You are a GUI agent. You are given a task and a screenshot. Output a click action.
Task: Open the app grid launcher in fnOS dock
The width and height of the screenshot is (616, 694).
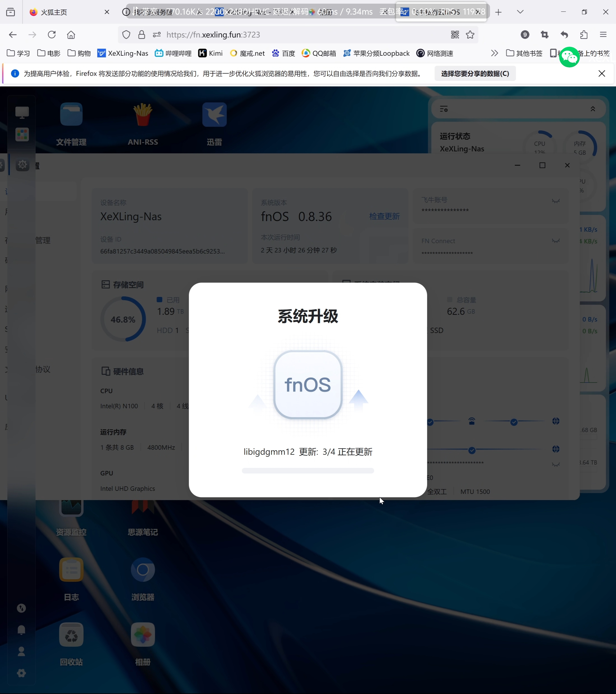22,134
